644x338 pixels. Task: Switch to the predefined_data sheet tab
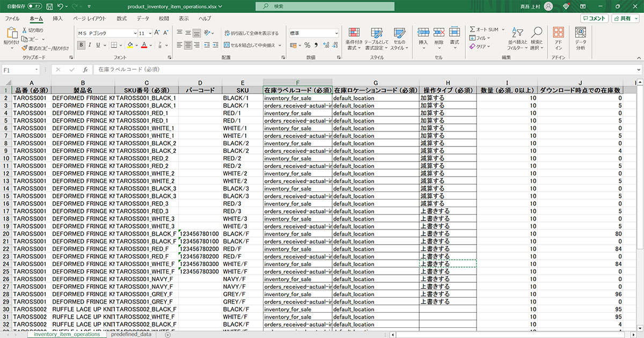pos(133,334)
